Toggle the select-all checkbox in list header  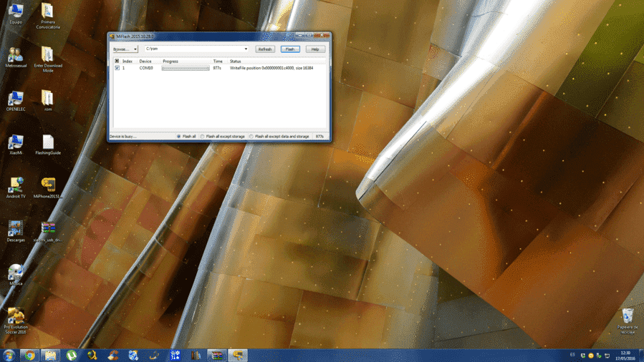(x=117, y=61)
